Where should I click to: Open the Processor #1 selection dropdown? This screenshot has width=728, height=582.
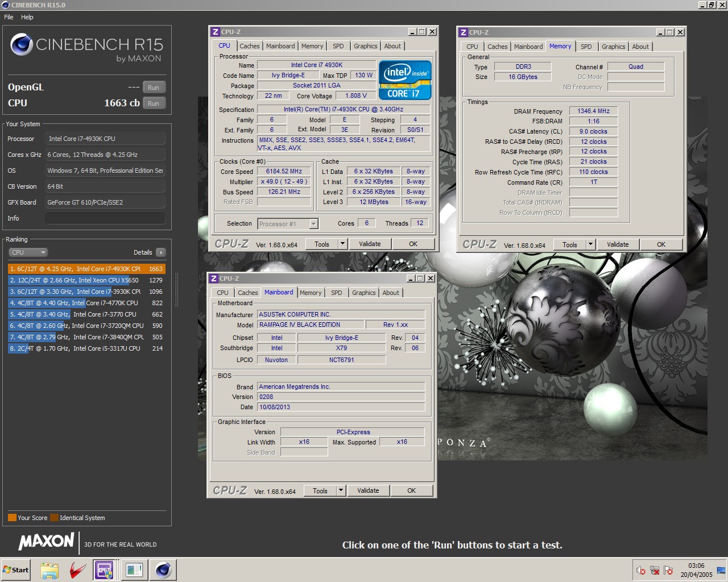[x=288, y=224]
